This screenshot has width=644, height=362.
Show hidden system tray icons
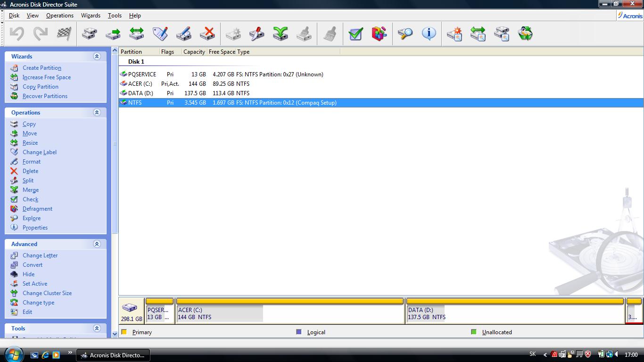tap(545, 354)
